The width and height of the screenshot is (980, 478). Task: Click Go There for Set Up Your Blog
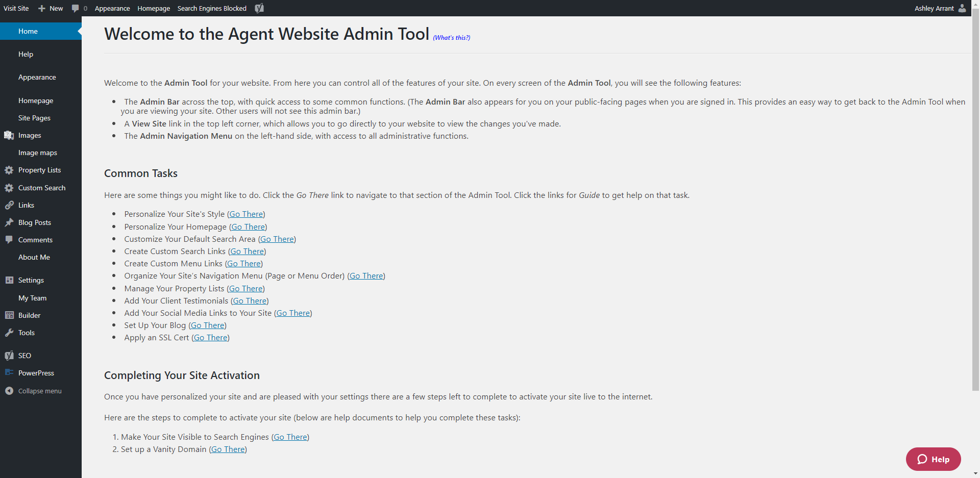click(207, 325)
